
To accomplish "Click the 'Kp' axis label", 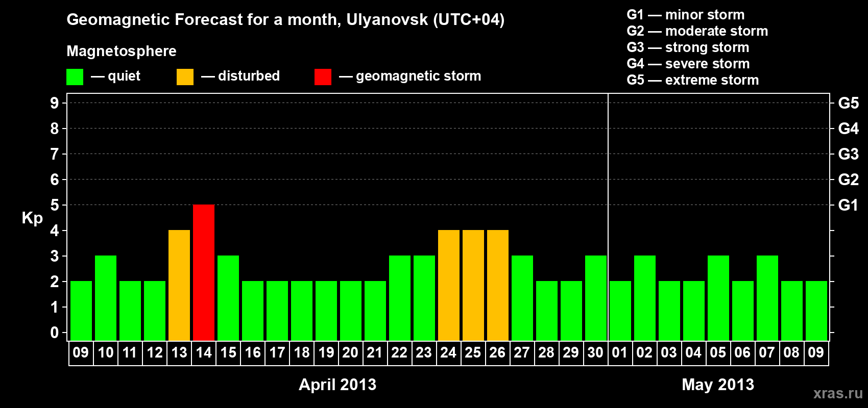I will click(x=32, y=218).
